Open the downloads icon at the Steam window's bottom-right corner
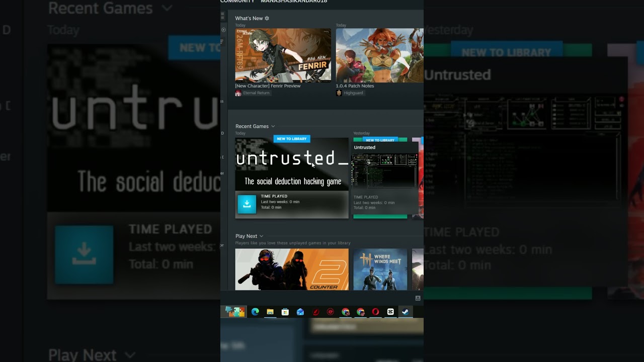Viewport: 644px width, 362px height. pos(418,298)
